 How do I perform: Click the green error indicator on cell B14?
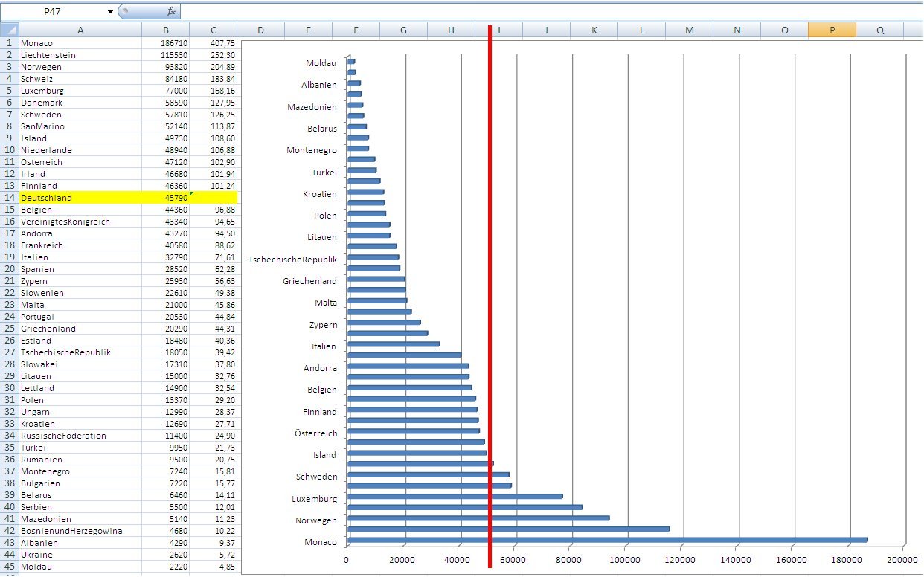click(192, 194)
